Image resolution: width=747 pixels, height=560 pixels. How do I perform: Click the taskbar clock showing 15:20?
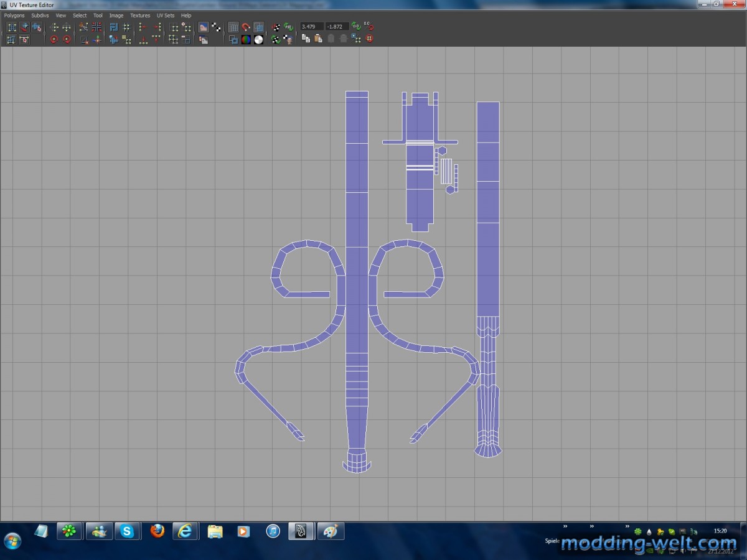720,531
